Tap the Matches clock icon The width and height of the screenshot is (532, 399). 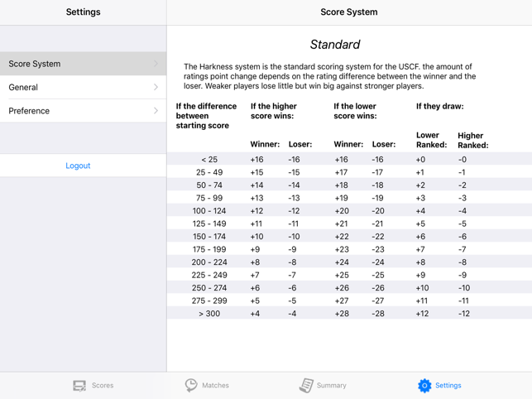(x=191, y=386)
